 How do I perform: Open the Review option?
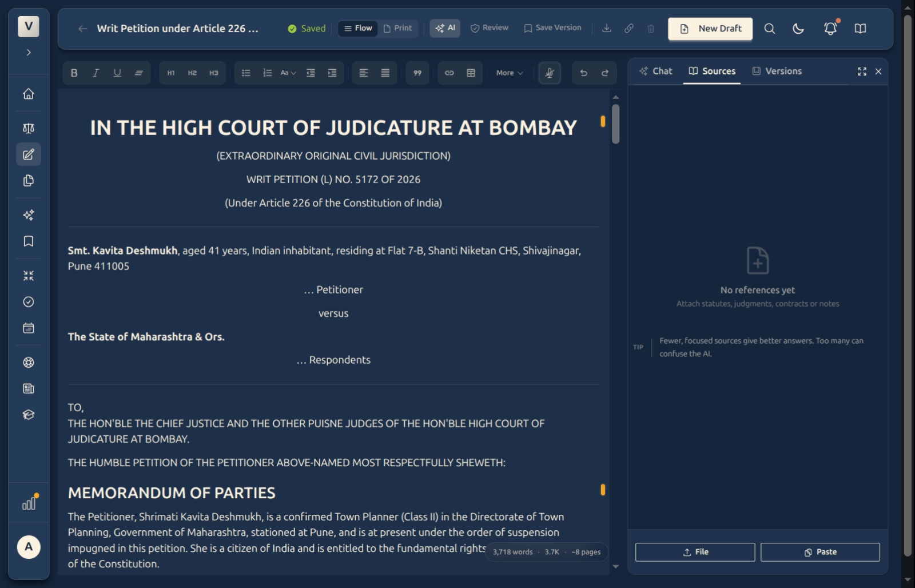pyautogui.click(x=490, y=28)
